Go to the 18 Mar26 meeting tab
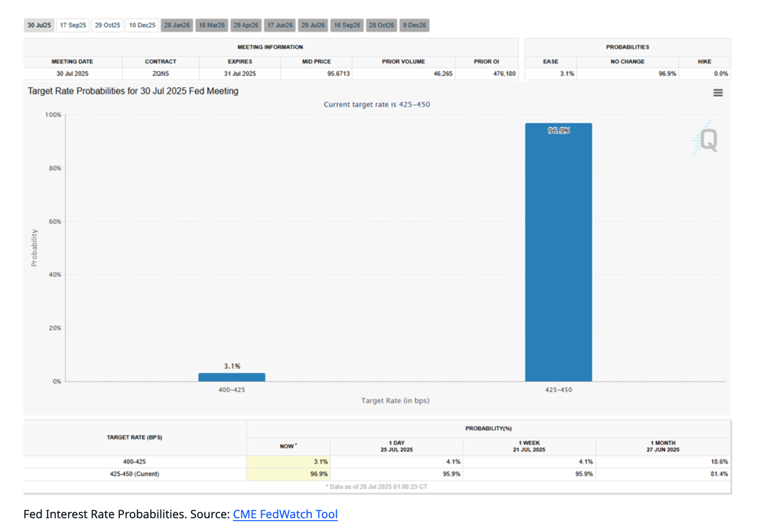 pos(212,26)
